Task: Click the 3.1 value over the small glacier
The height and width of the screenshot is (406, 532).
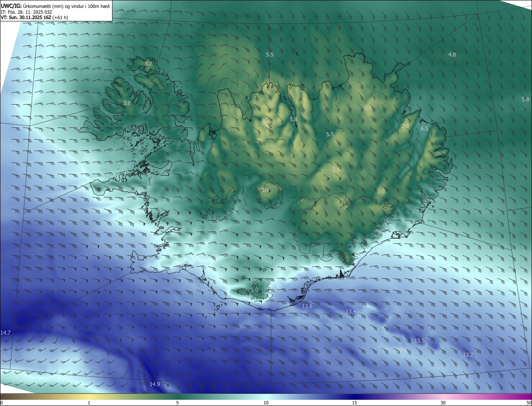Action: [x=265, y=190]
